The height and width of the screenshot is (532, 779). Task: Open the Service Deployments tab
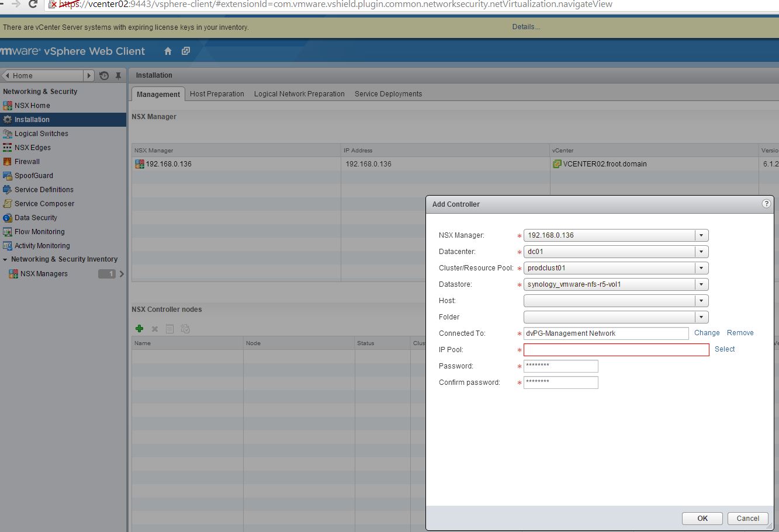click(389, 93)
